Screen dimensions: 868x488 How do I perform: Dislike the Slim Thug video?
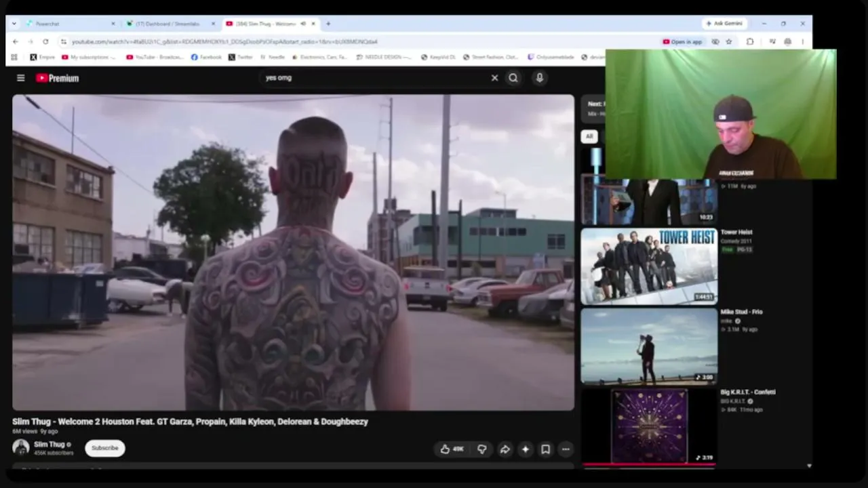pyautogui.click(x=482, y=449)
